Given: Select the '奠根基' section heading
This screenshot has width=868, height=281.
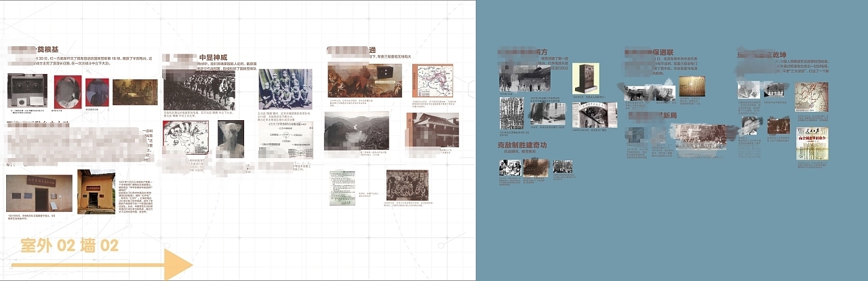Looking at the screenshot, I should (47, 50).
